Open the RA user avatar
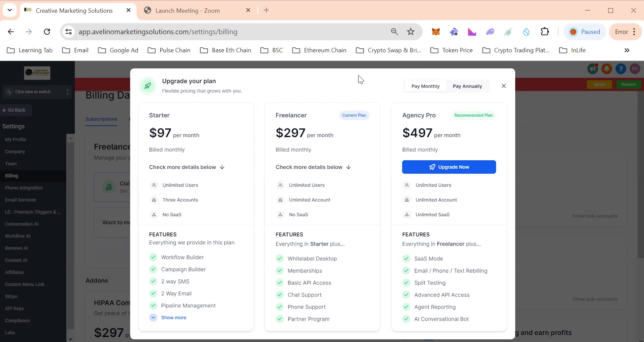The width and height of the screenshot is (644, 342). coord(635,69)
